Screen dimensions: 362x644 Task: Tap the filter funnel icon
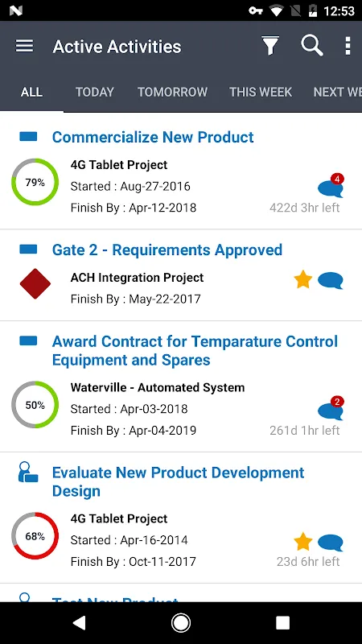[x=270, y=46]
